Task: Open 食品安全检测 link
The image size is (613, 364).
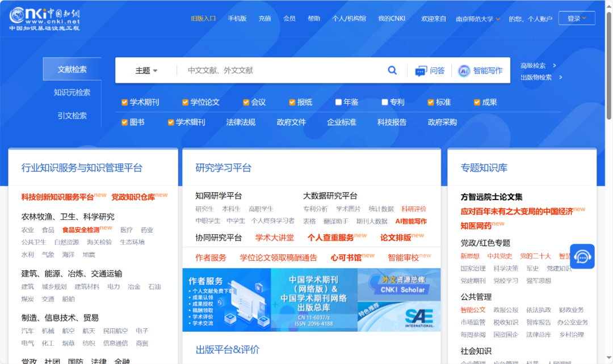Action: pyautogui.click(x=81, y=230)
